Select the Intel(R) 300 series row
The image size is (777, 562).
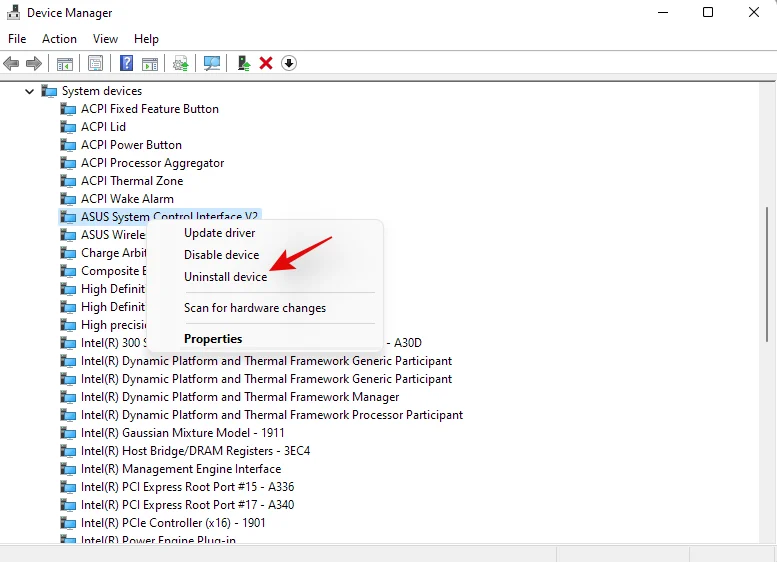click(113, 343)
